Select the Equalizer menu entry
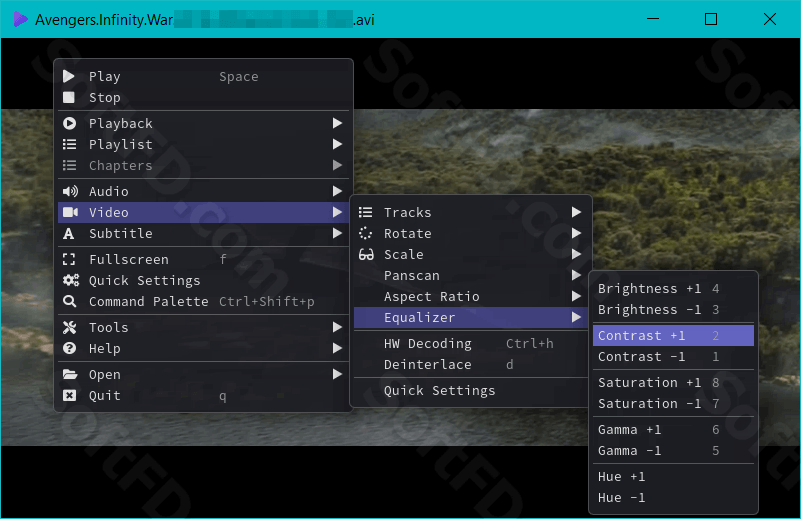 click(x=470, y=318)
